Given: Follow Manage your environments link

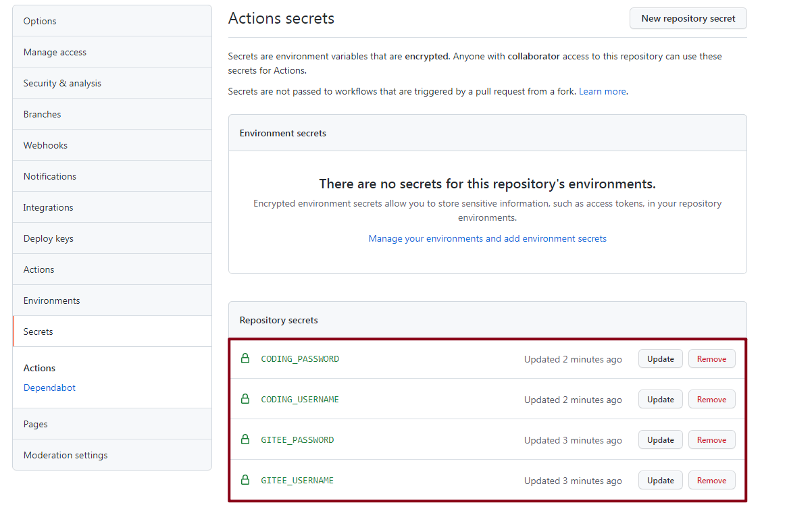Looking at the screenshot, I should 487,238.
